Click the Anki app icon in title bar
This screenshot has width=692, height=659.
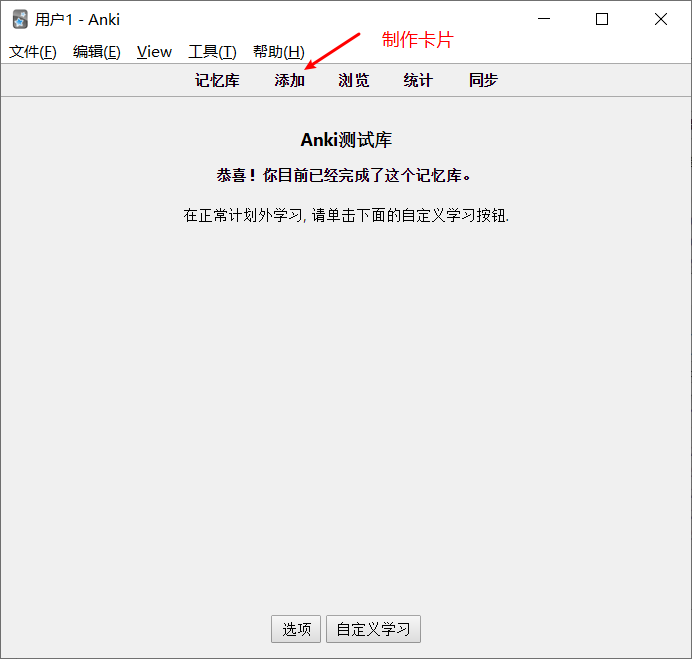pyautogui.click(x=20, y=19)
